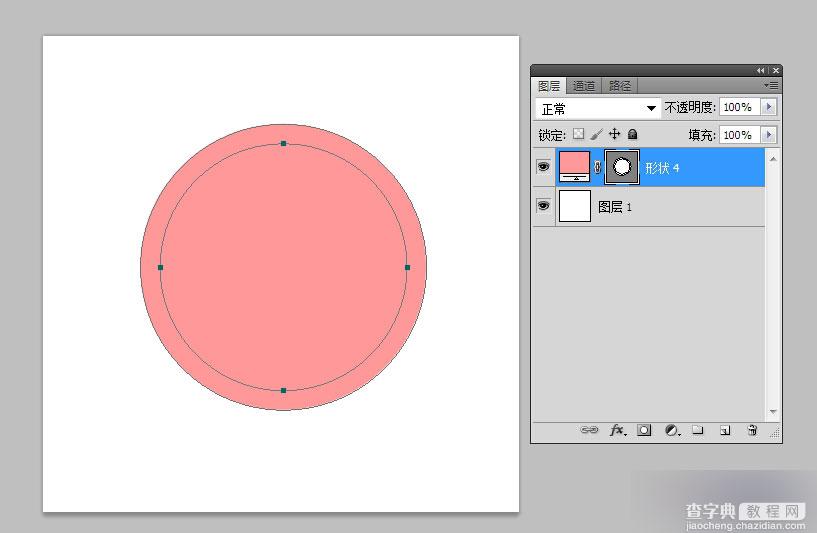Create a new layer group

pos(698,430)
